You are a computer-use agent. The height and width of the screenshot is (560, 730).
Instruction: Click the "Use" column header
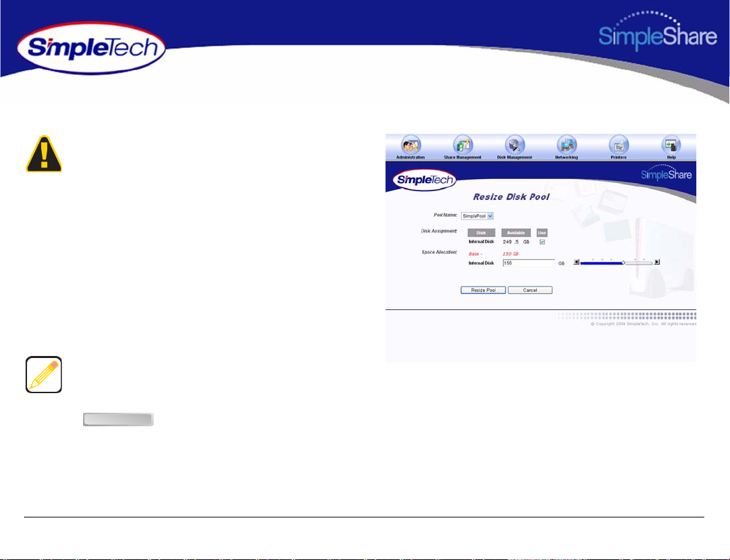pyautogui.click(x=542, y=233)
